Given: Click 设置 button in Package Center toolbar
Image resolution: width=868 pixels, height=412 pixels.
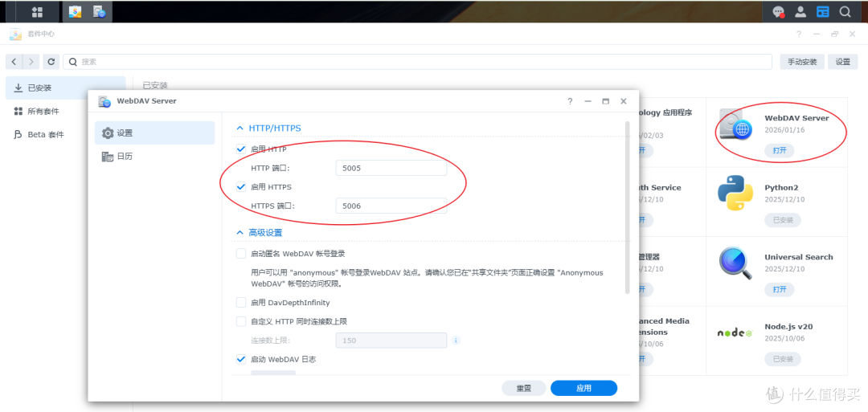Looking at the screenshot, I should (x=842, y=62).
